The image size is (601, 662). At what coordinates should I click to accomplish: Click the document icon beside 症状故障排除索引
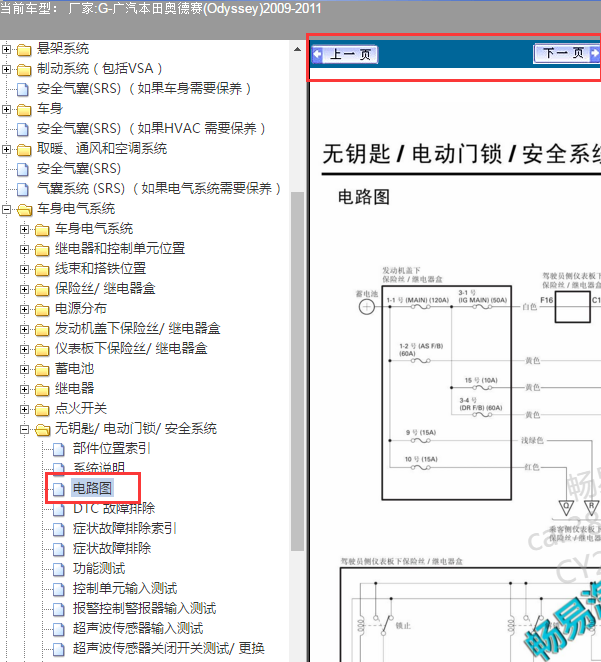(59, 529)
